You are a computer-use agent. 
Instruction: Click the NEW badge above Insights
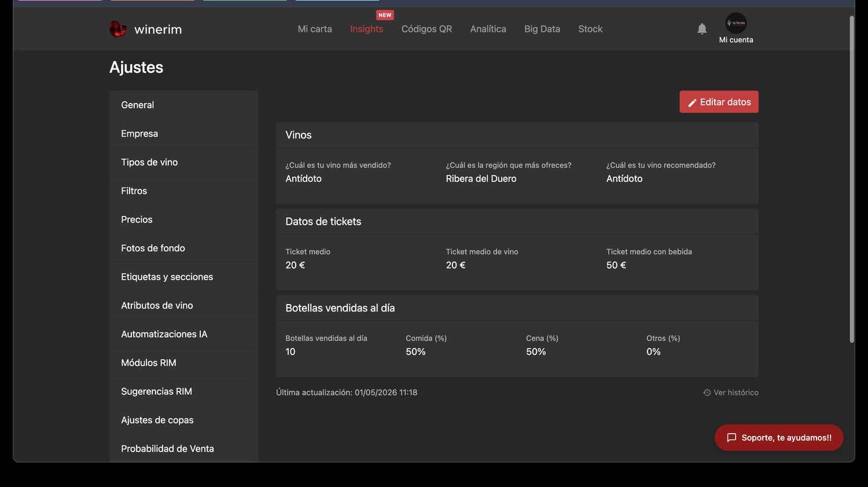[x=385, y=15]
